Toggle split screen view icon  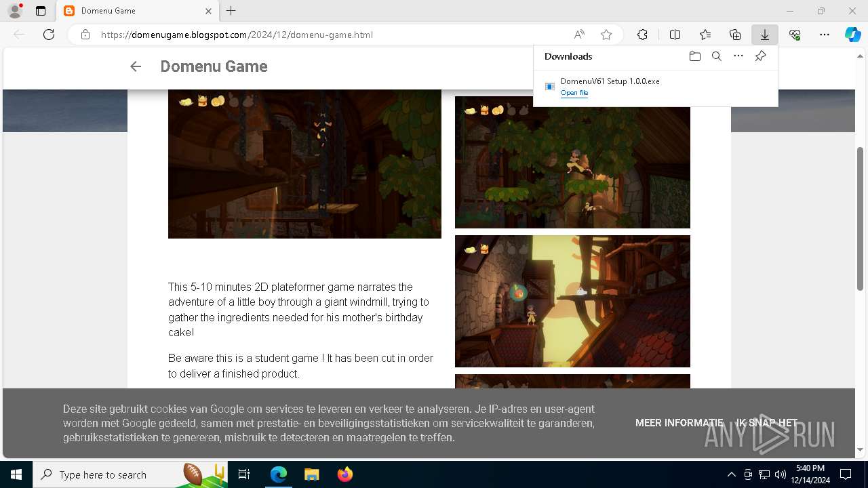[675, 35]
